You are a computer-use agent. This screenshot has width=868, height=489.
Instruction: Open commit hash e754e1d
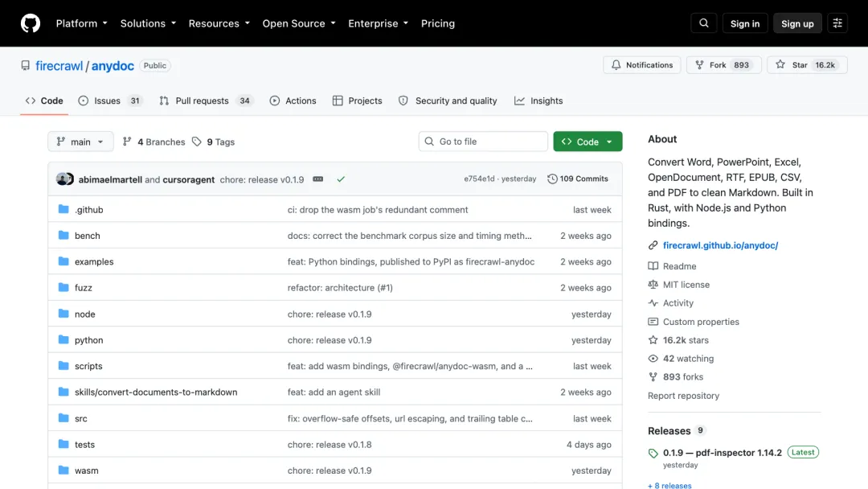tap(479, 179)
